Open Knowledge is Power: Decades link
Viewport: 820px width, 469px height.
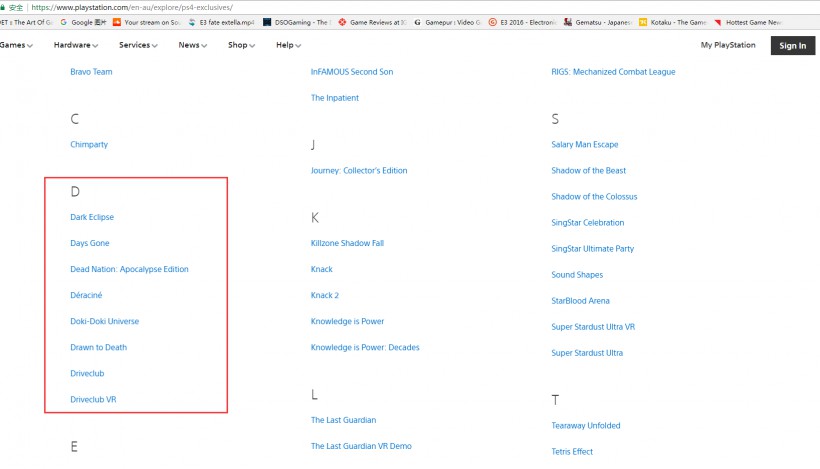pyautogui.click(x=365, y=347)
